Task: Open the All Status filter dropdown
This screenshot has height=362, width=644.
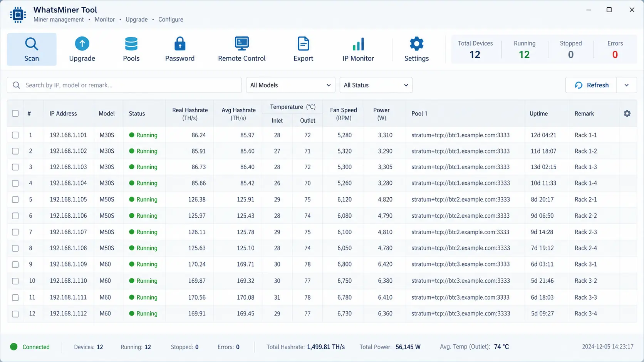Action: (376, 85)
